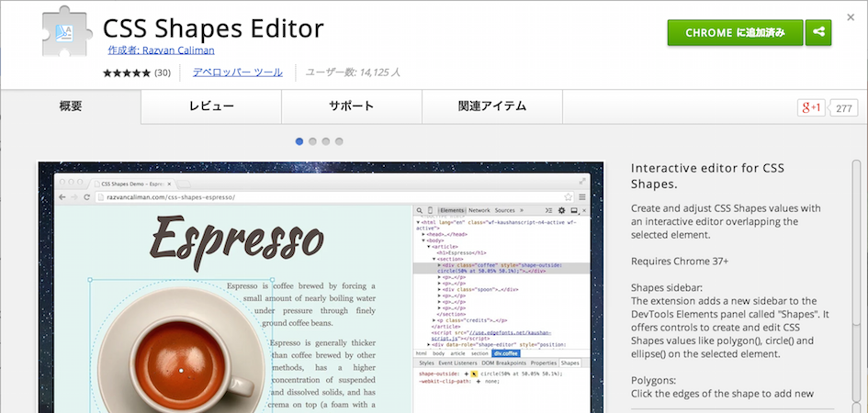Click the Network tab in DevTools screenshot

[x=479, y=211]
